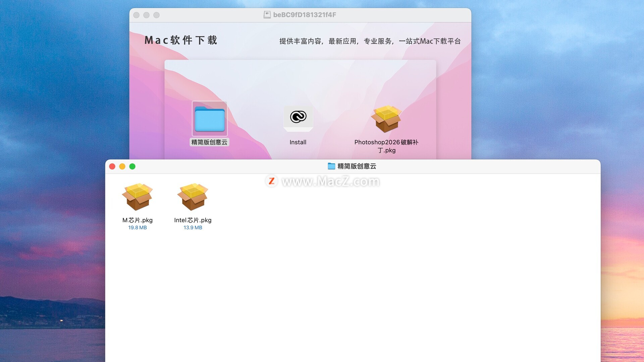
Task: Click the 精简版创意云 folder name label
Action: click(x=209, y=142)
